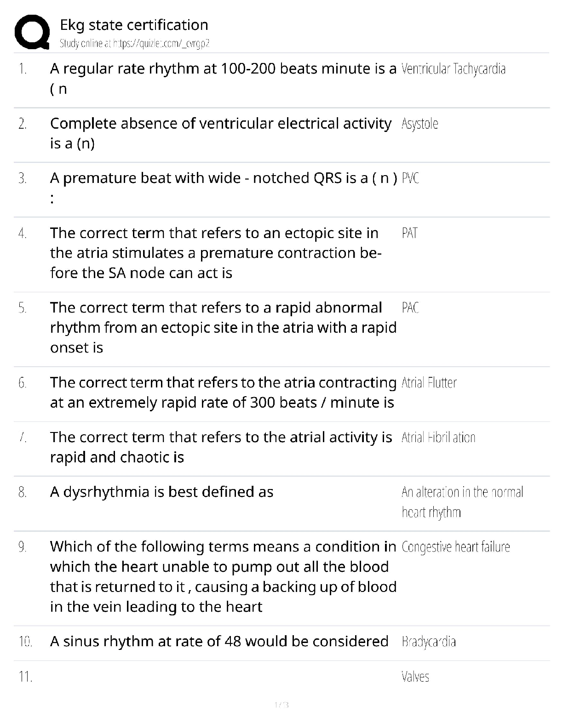The width and height of the screenshot is (563, 728).
Task: Click the page number indicator at bottom
Action: point(281,705)
